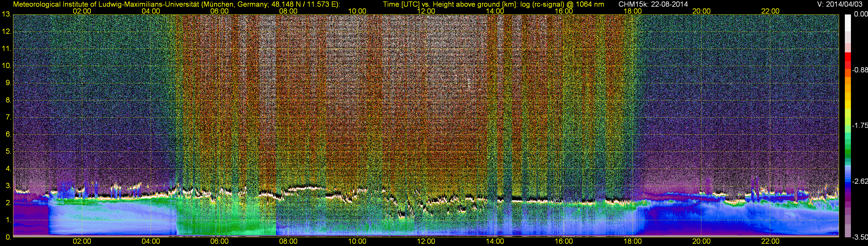868x246 pixels.
Task: Click "08:00" on the top time axis
Action: click(288, 11)
